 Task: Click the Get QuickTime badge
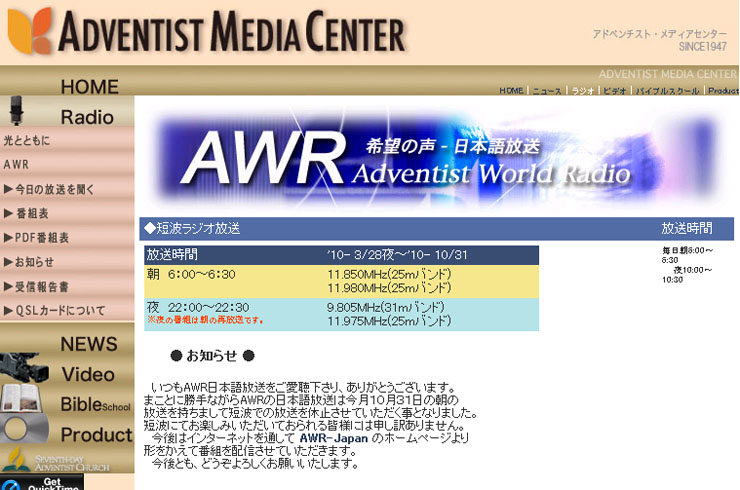(x=42, y=482)
